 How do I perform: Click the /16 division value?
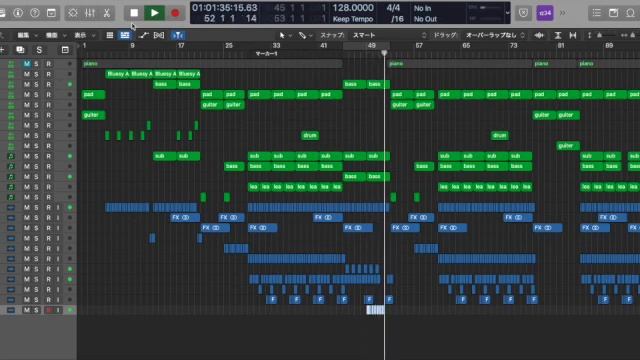coord(397,19)
